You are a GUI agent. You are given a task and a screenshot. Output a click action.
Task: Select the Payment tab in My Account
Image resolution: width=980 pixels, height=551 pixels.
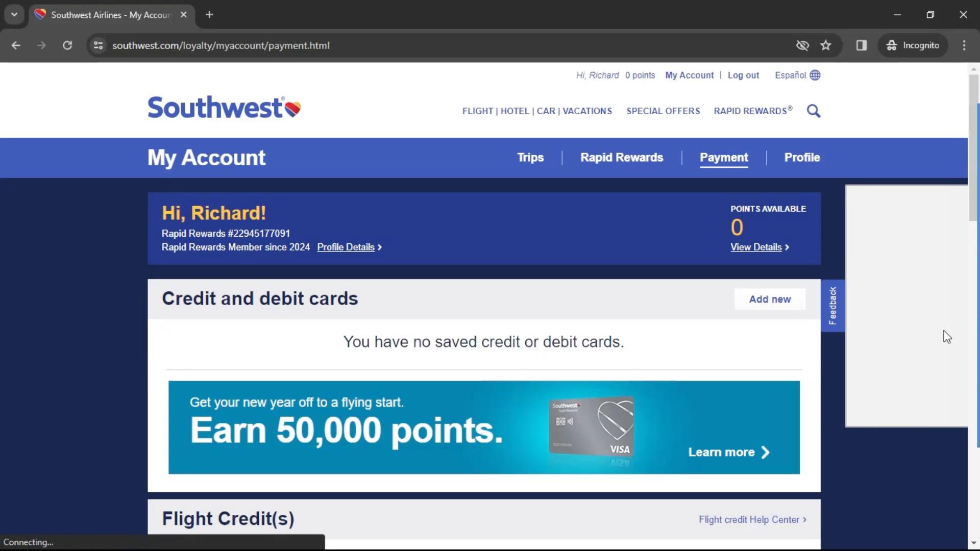click(x=724, y=158)
